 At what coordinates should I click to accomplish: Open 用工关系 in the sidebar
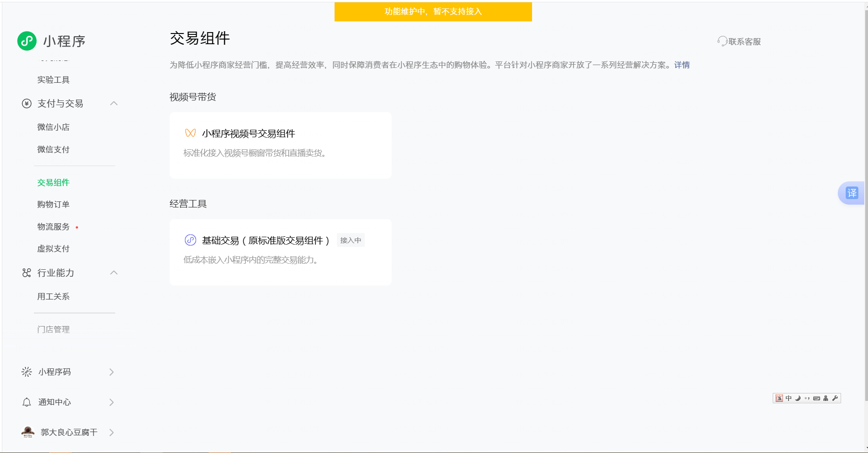[53, 296]
